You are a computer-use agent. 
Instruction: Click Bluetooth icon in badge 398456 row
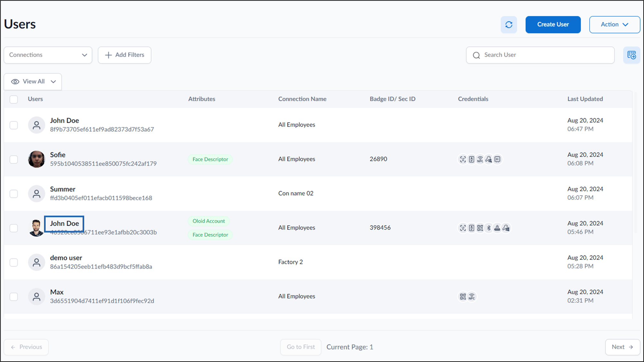pyautogui.click(x=489, y=228)
